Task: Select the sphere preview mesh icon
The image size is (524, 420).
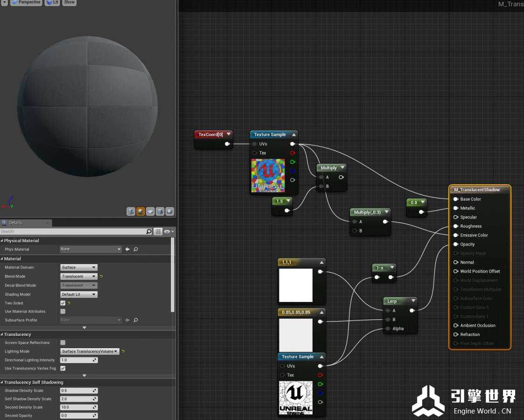Action: (141, 211)
